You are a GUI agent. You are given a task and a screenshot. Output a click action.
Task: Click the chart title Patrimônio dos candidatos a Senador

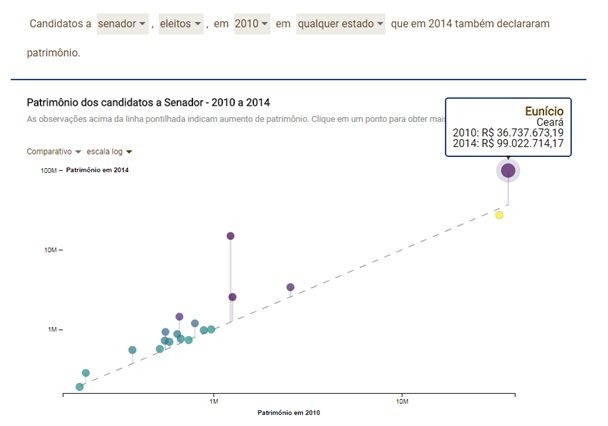tap(148, 103)
